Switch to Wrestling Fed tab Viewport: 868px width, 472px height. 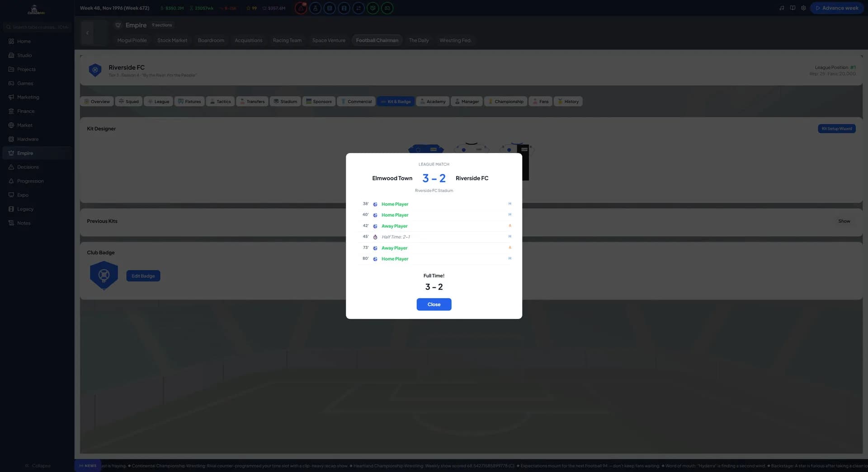point(455,40)
